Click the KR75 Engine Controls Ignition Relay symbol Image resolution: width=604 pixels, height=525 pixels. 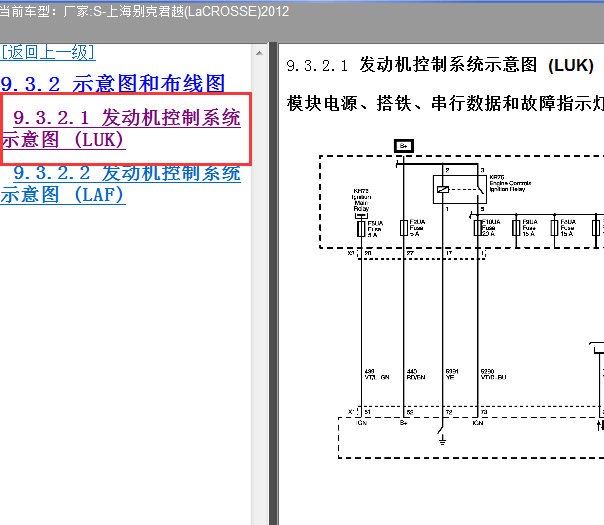click(460, 189)
